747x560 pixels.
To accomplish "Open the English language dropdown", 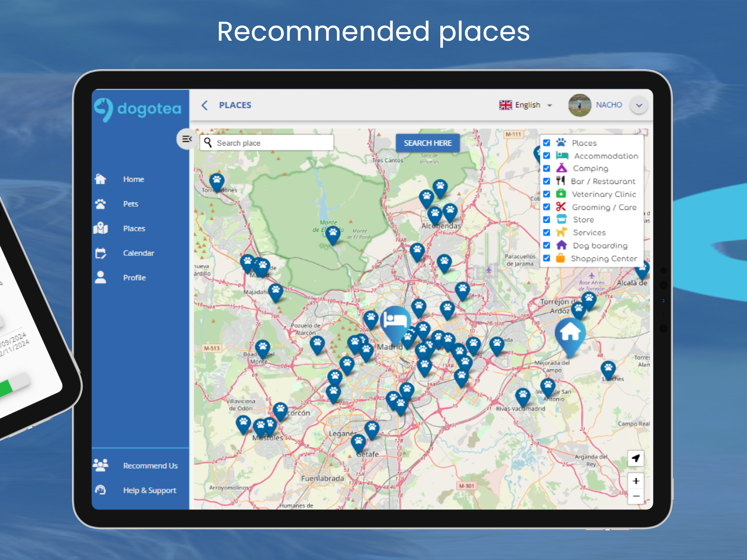I will 526,105.
